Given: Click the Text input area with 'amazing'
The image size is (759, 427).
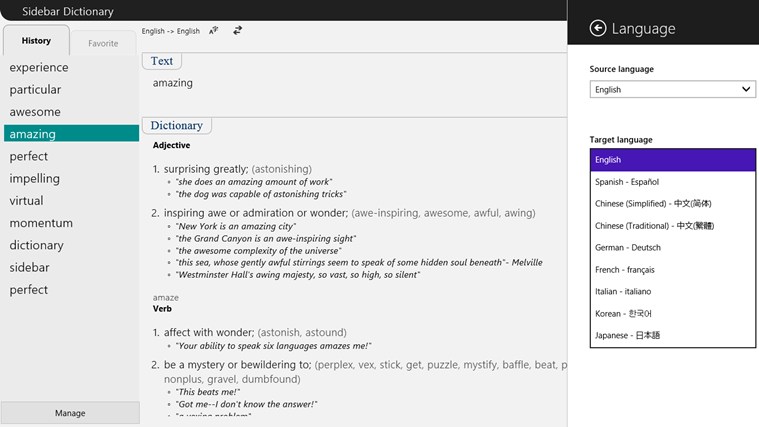Looking at the screenshot, I should 350,84.
